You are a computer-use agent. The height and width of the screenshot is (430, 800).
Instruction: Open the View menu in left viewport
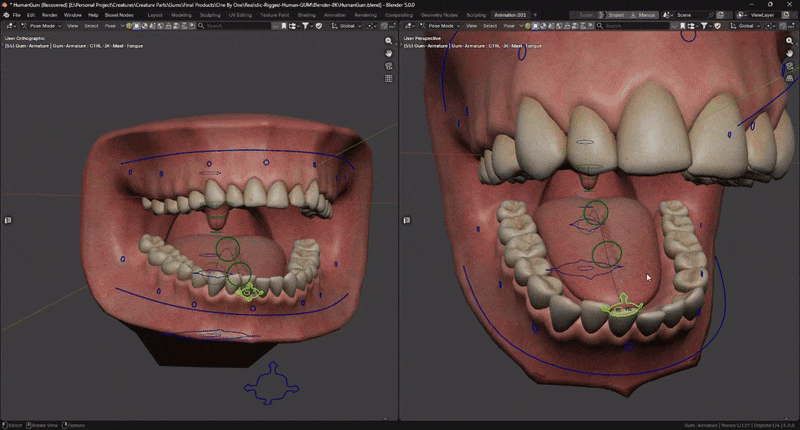click(73, 26)
